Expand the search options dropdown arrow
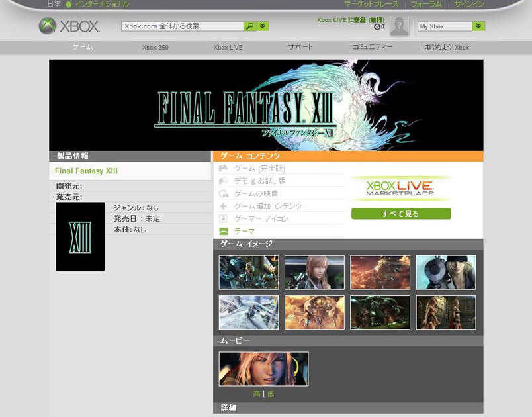Screen dimensions: 532x417 [263, 26]
